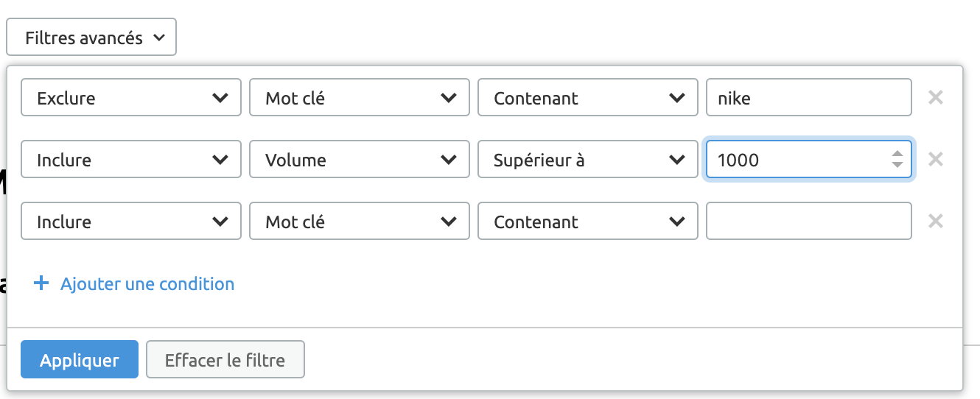980x399 pixels.
Task: Open third row Contenant dropdown
Action: (587, 222)
